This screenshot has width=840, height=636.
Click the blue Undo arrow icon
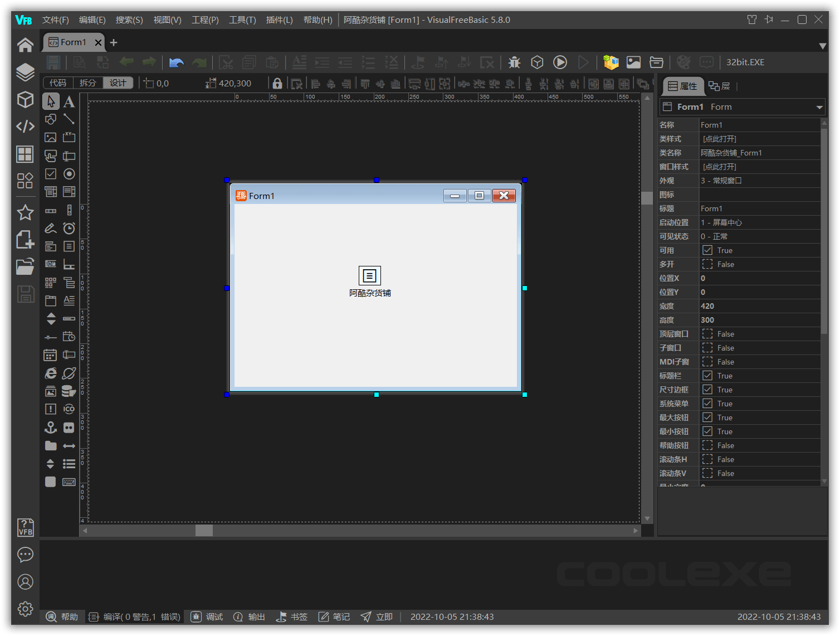176,62
